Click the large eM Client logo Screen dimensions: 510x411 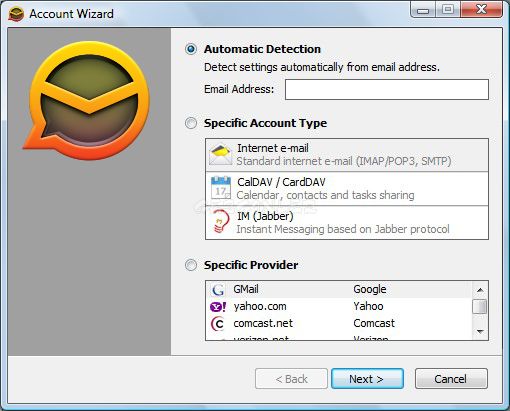click(x=86, y=100)
